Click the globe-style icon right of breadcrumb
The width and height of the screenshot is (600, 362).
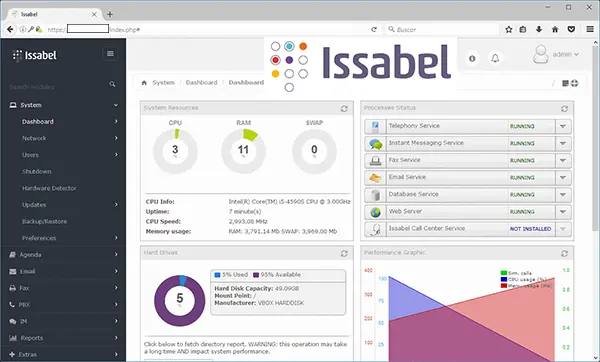click(x=574, y=83)
